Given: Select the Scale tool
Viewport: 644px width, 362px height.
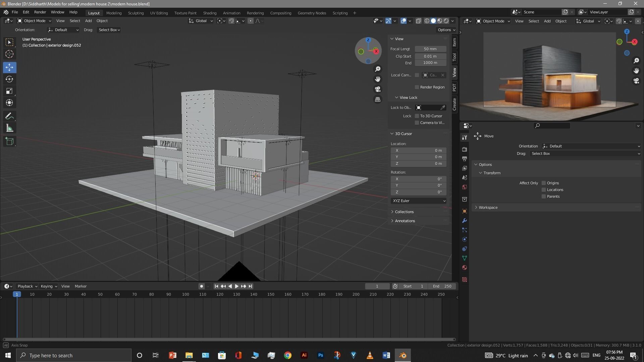Looking at the screenshot, I should click(9, 91).
